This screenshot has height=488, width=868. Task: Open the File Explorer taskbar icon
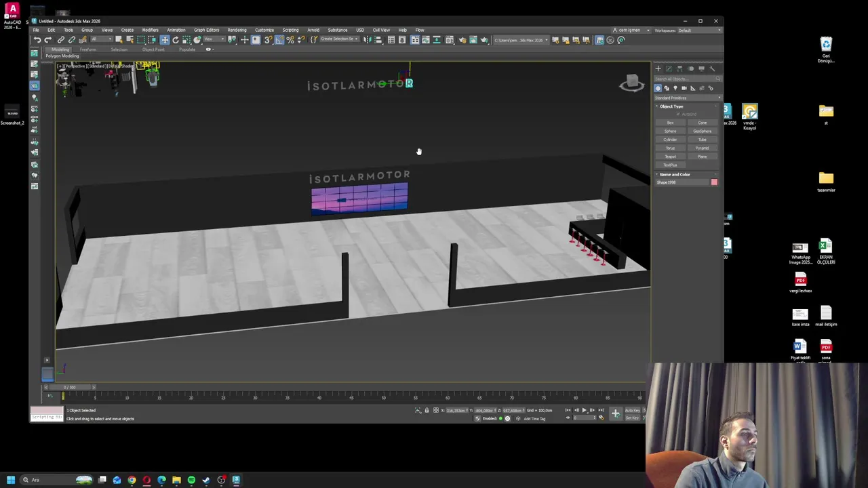pos(176,480)
